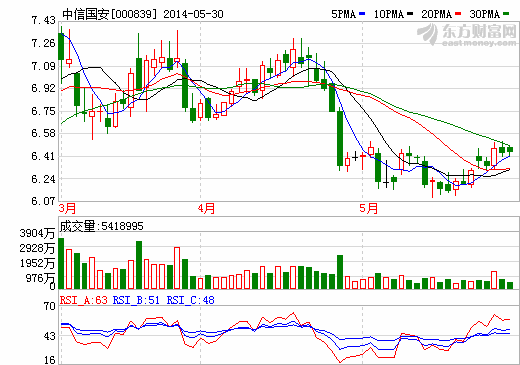The width and height of the screenshot is (520, 365).
Task: Click the 6.07 price axis label
Action: (x=43, y=201)
